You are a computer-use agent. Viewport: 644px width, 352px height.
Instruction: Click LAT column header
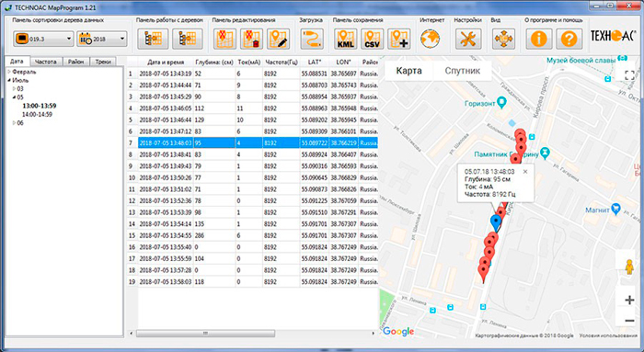point(315,62)
